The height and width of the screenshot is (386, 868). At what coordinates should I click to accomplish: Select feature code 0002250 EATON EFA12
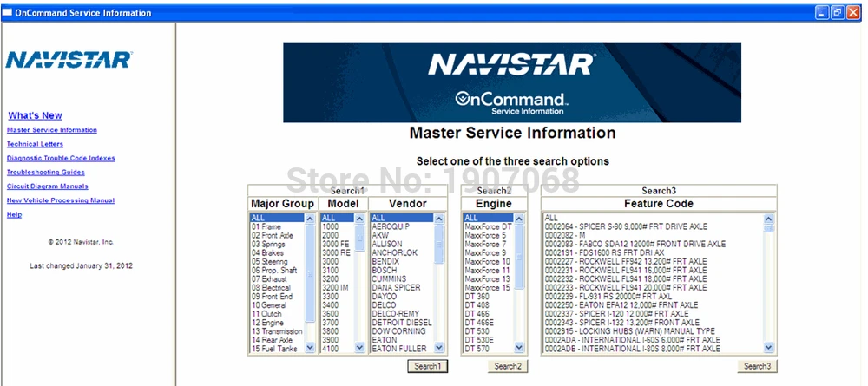654,304
